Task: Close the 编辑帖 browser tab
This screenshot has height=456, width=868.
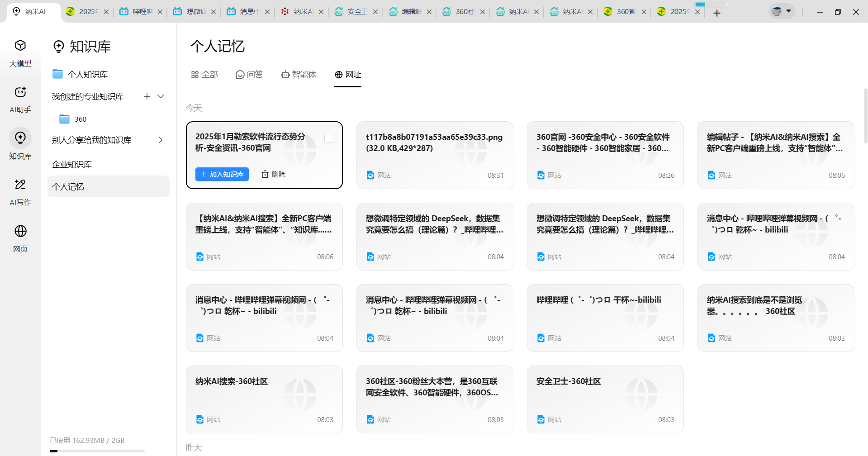Action: [429, 12]
